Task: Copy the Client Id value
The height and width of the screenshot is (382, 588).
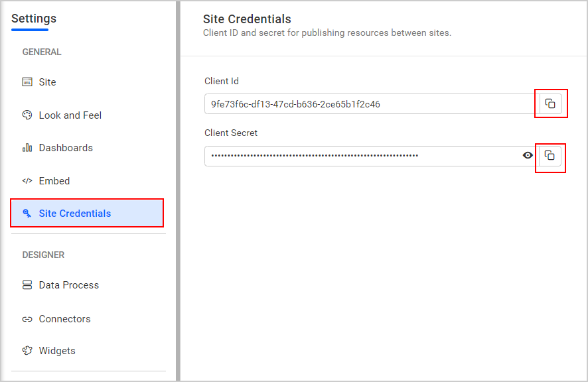Action: [551, 103]
